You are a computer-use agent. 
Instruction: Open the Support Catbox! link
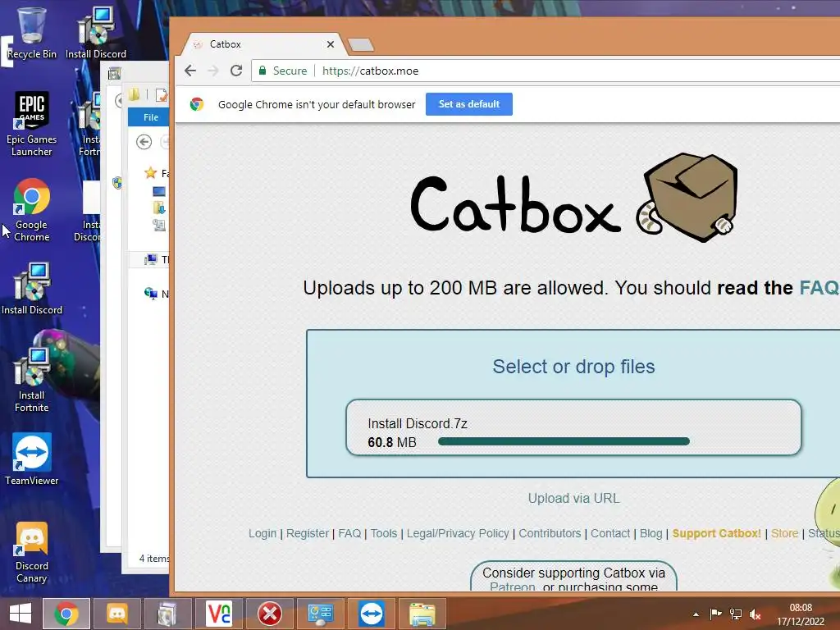[x=717, y=533]
